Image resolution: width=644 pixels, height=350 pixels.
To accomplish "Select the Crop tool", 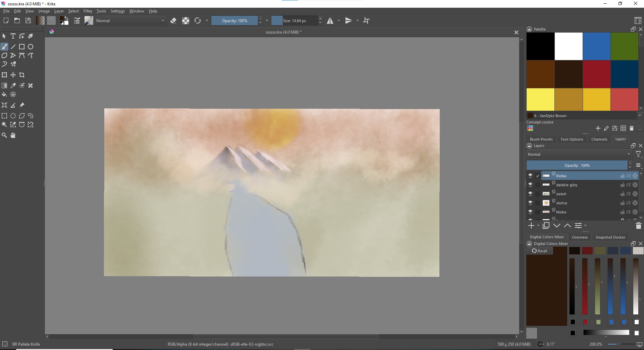I will [22, 75].
